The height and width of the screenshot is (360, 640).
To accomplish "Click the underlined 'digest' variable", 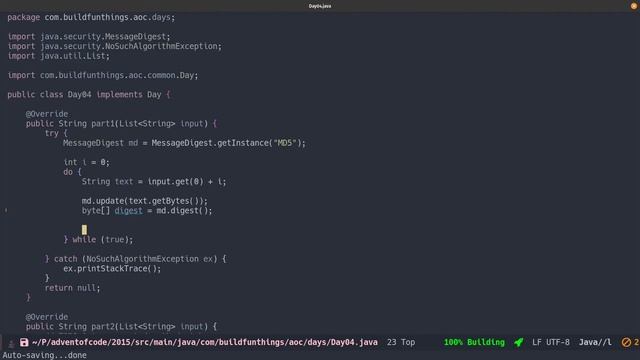I will point(129,211).
